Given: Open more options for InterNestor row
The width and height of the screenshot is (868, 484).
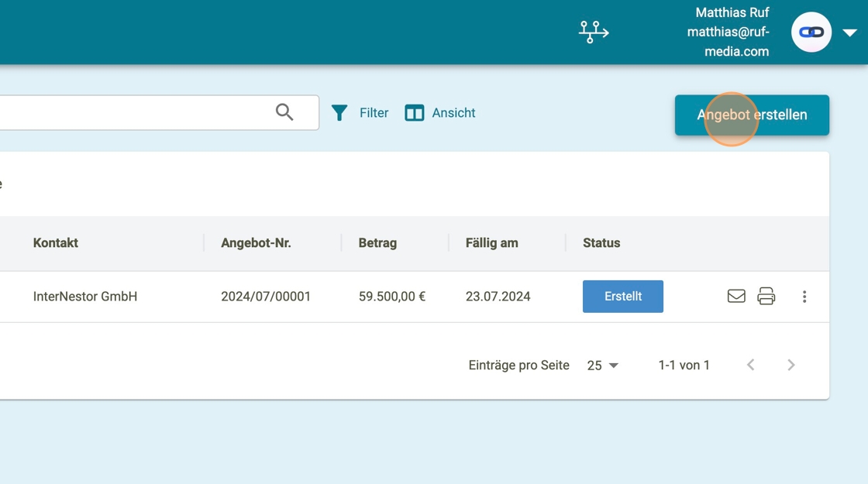Looking at the screenshot, I should point(804,297).
